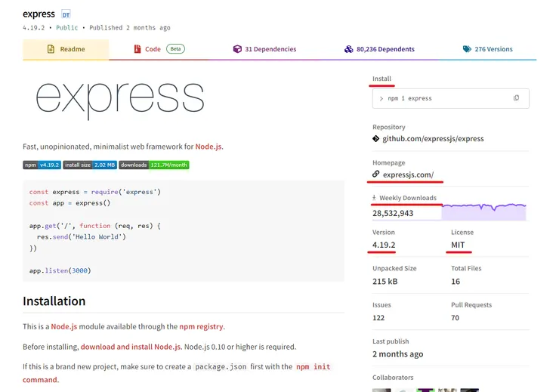Click the weekly downloads sparkline chart
Image resolution: width=559 pixels, height=392 pixels.
pos(483,212)
